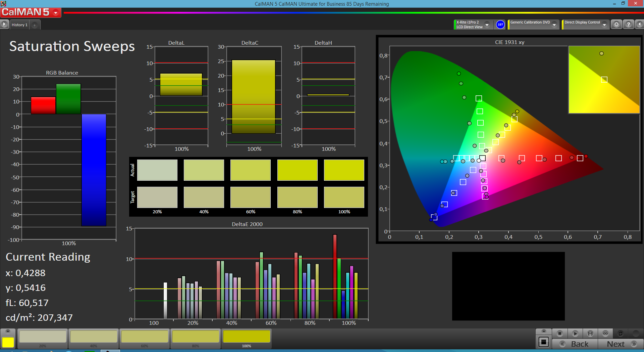Click the tall red 100% bar in DeltaE 2000
The height and width of the screenshot is (352, 644).
coord(335,276)
